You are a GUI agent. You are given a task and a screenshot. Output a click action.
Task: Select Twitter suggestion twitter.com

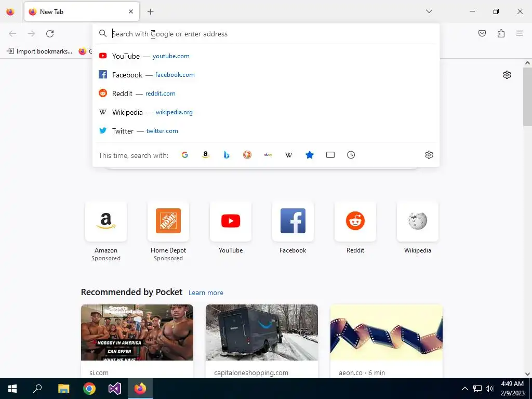click(266, 130)
